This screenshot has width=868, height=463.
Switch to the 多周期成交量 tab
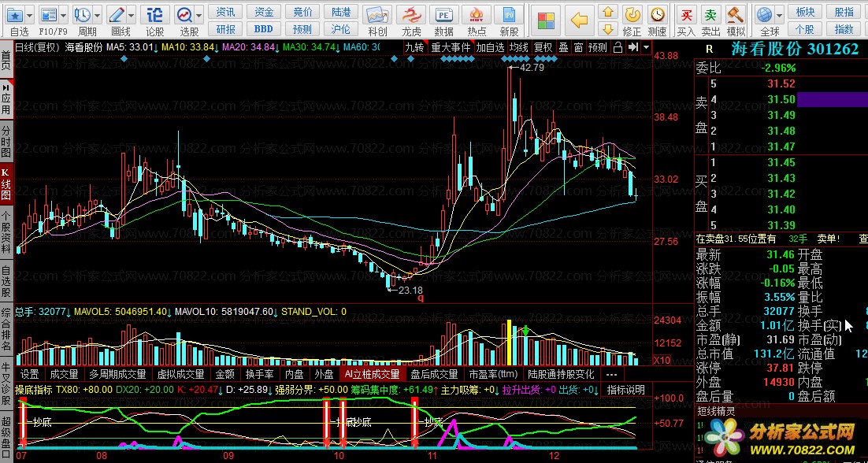click(x=118, y=375)
